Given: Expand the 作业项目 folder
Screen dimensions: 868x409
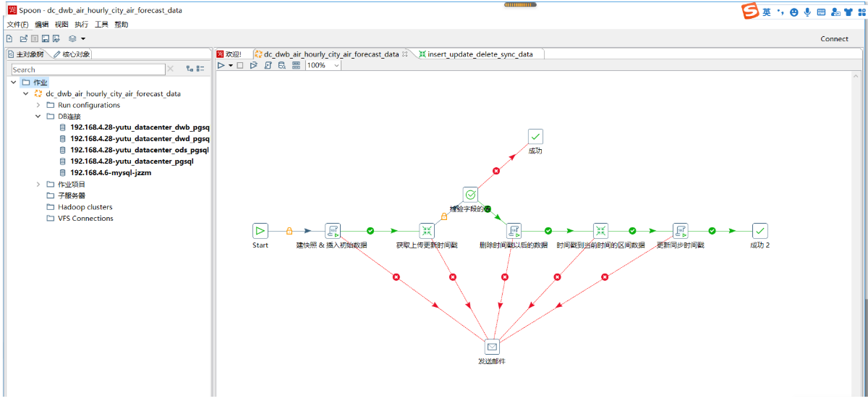Looking at the screenshot, I should tap(38, 185).
